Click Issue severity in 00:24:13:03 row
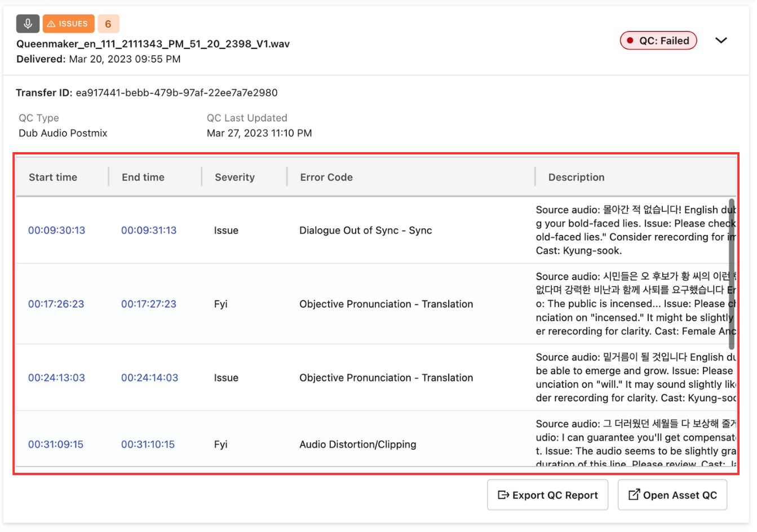Image resolution: width=757 pixels, height=532 pixels. coord(226,378)
